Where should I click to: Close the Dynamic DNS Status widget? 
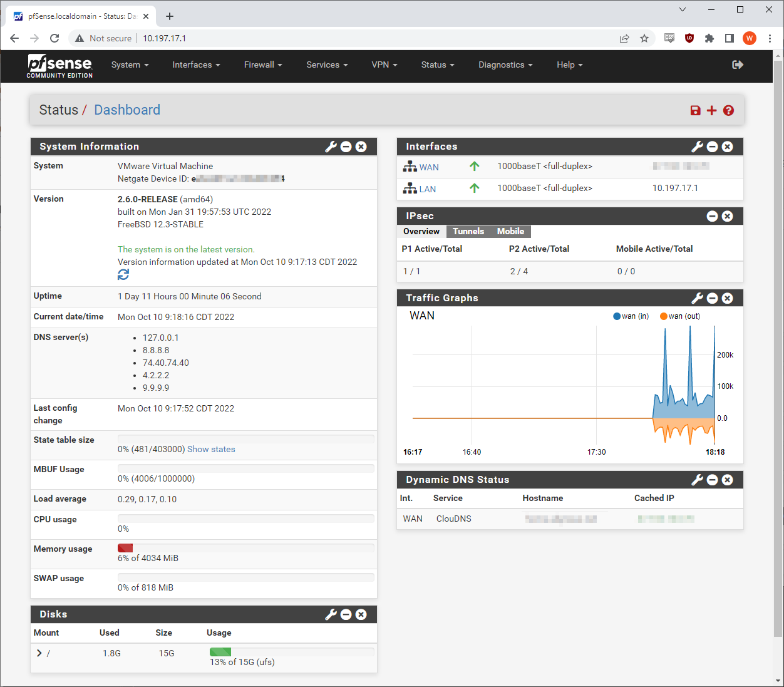point(728,480)
